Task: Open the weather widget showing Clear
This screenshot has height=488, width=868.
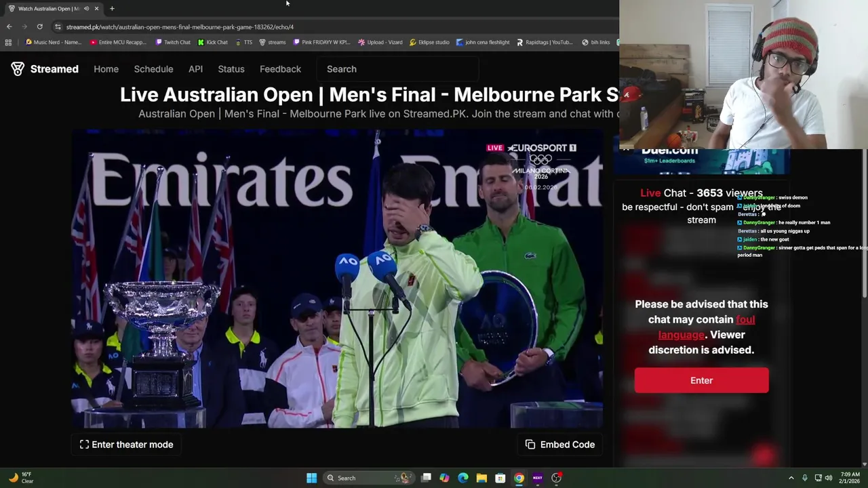Action: pos(20,478)
